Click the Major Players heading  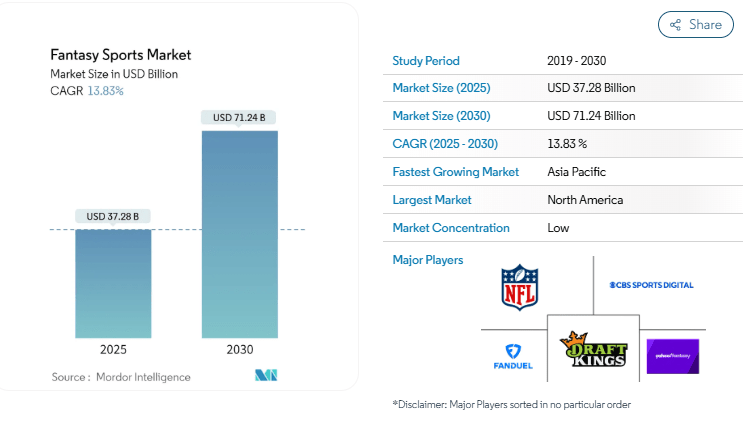(x=428, y=260)
